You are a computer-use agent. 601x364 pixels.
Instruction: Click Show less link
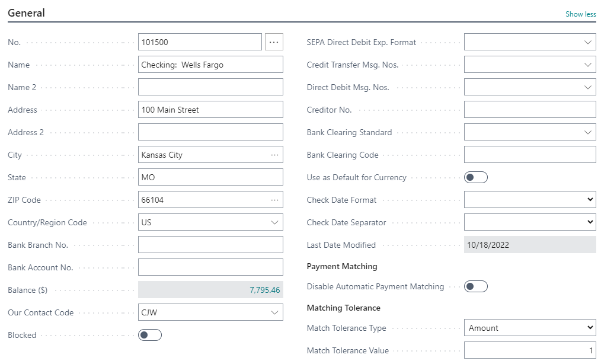pos(580,14)
